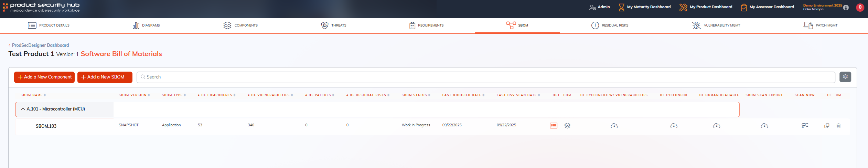Sort by SBOM Name column

point(33,95)
